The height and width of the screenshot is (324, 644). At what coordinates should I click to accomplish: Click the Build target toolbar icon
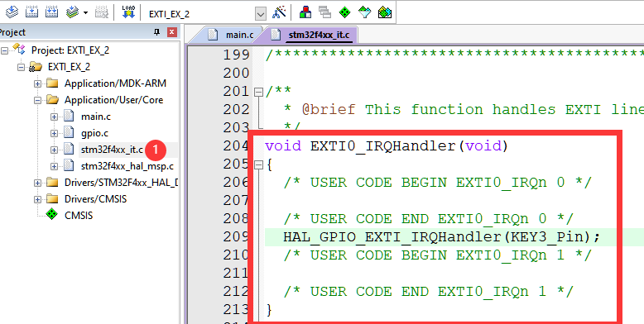(x=31, y=12)
